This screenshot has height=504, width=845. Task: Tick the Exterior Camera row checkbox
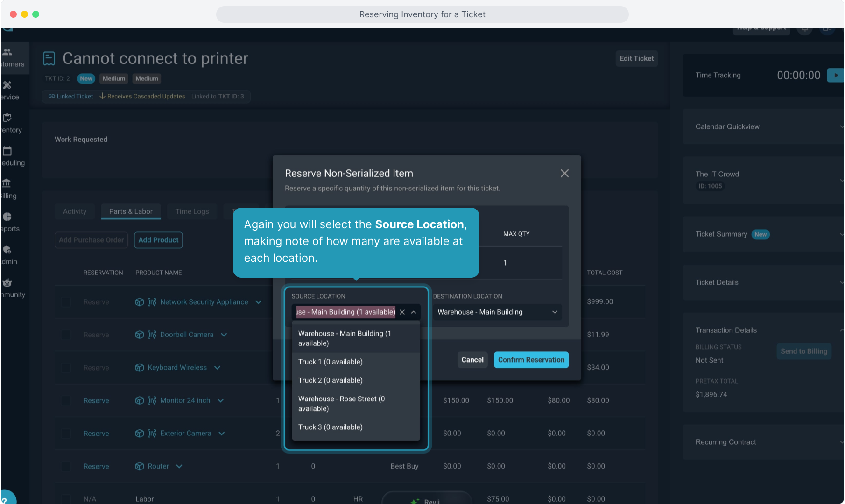[x=66, y=434]
